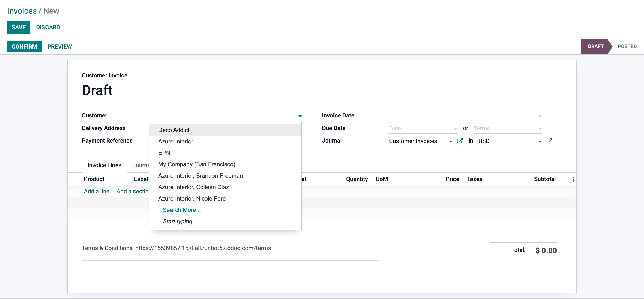The height and width of the screenshot is (299, 644).
Task: Expand the Customer dropdown arrow
Action: (300, 116)
